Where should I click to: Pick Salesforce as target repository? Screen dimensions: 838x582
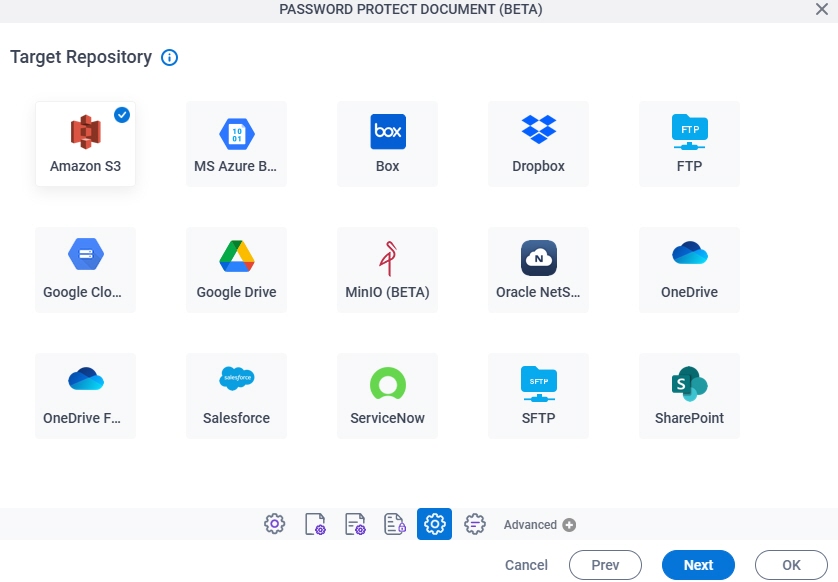(x=236, y=396)
